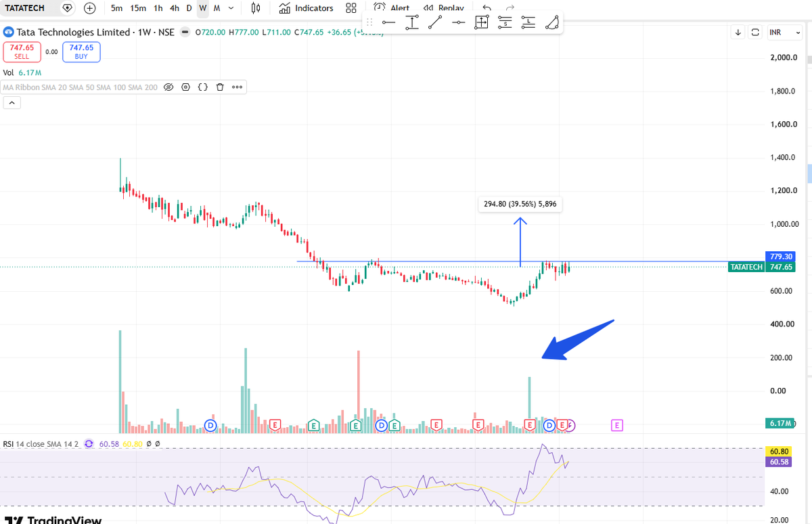Open MA Ribbon source code braces icon
Screen dimensions: 812x524
tap(202, 87)
